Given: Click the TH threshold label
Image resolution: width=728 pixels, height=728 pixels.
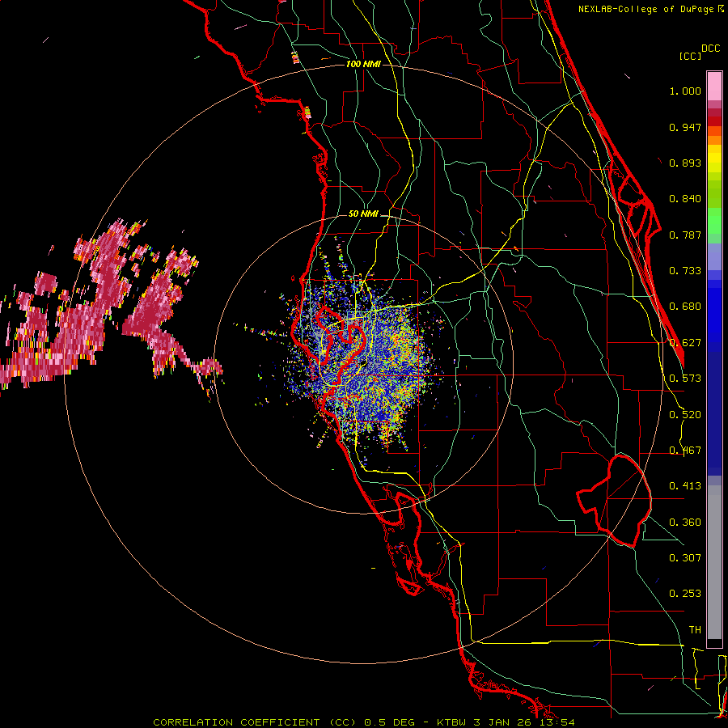Looking at the screenshot, I should click(695, 630).
